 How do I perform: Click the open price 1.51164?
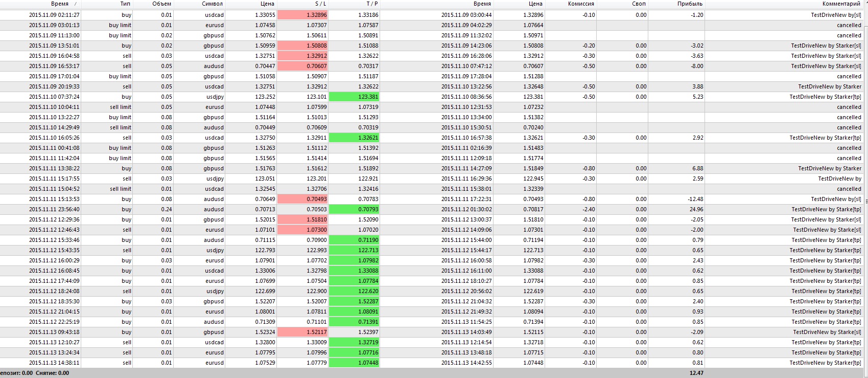pyautogui.click(x=265, y=117)
